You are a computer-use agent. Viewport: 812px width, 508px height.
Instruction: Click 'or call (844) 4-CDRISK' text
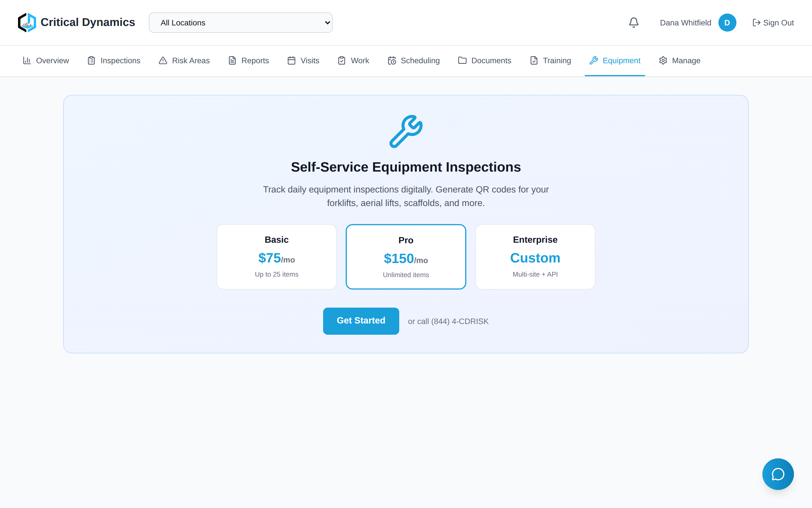448,321
